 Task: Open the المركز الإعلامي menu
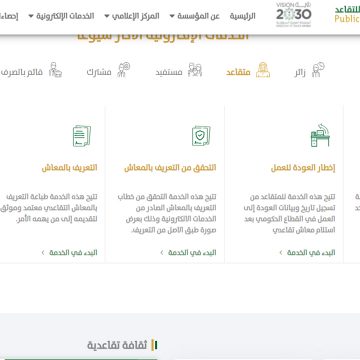tap(136, 16)
